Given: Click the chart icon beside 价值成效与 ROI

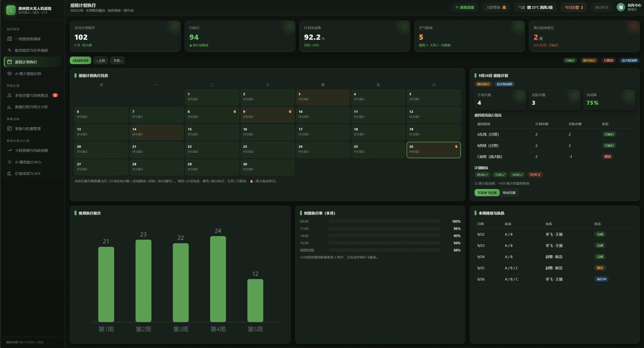Looking at the screenshot, I should click(10, 173).
